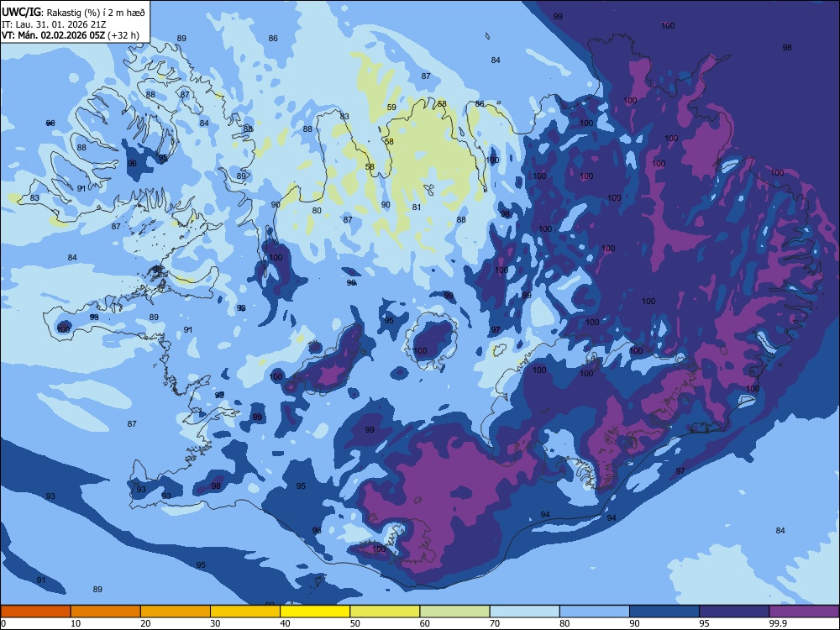
Task: Click the title 'UWC/IG: Rakastig (%) í 2 m hæð'
Action: click(x=73, y=13)
